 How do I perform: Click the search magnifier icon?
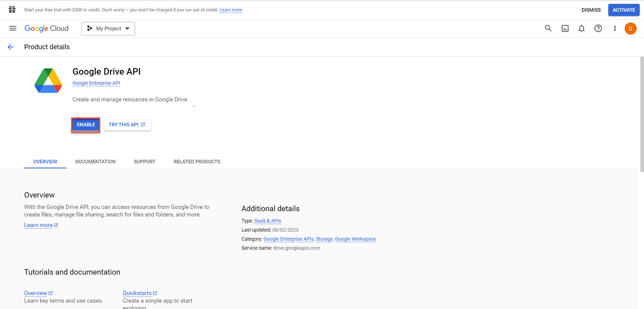(x=548, y=28)
